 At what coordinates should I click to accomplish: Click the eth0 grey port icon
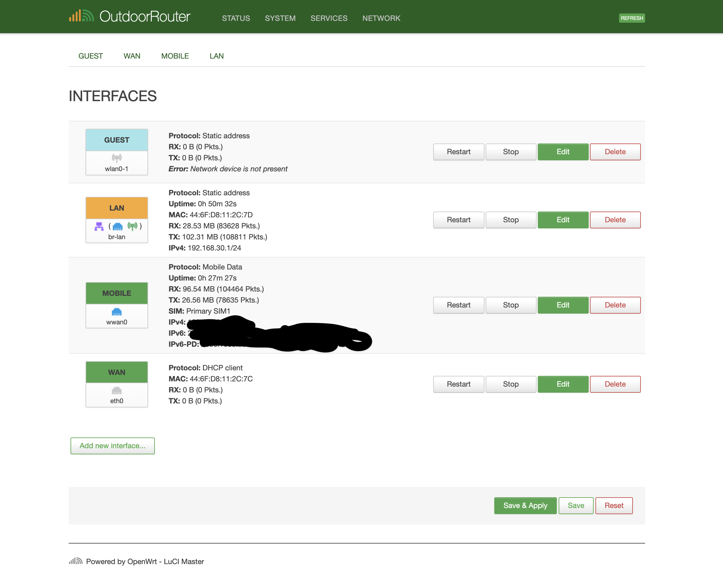point(117,391)
